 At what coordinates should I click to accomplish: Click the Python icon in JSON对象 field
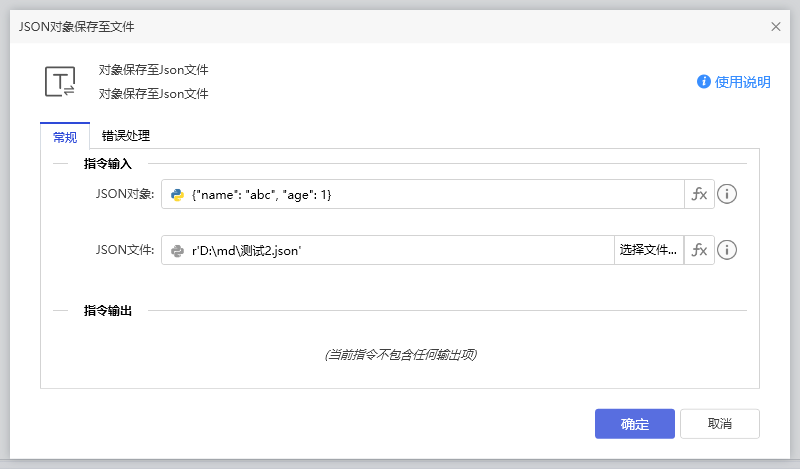coord(177,195)
